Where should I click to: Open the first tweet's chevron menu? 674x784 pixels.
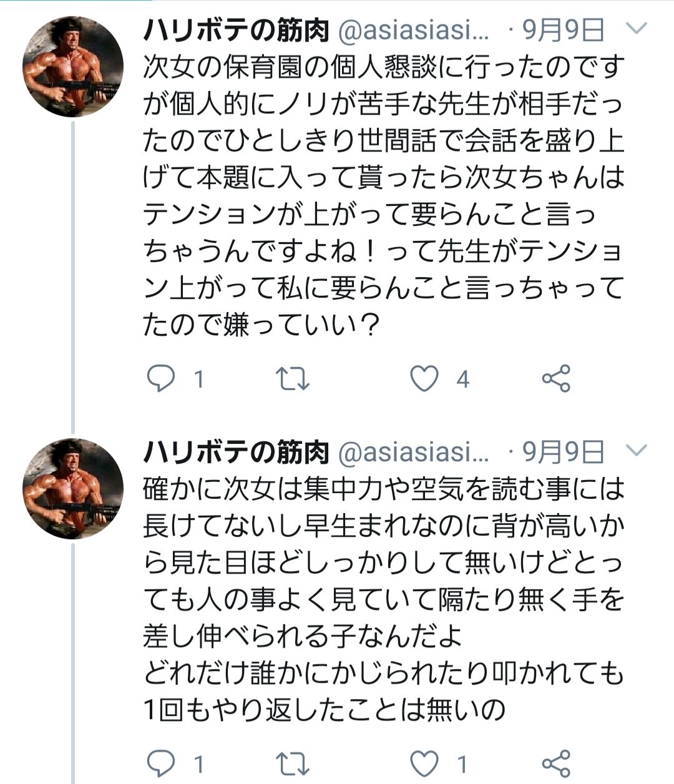click(x=637, y=29)
